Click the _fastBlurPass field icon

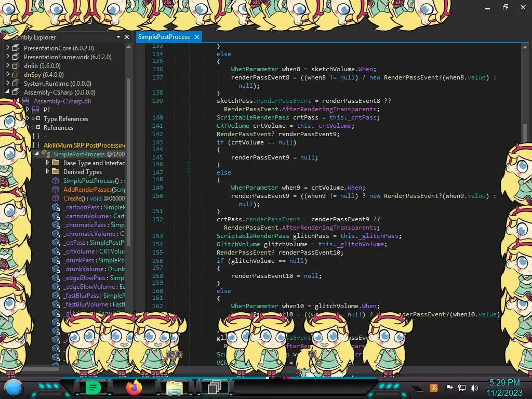(56, 295)
